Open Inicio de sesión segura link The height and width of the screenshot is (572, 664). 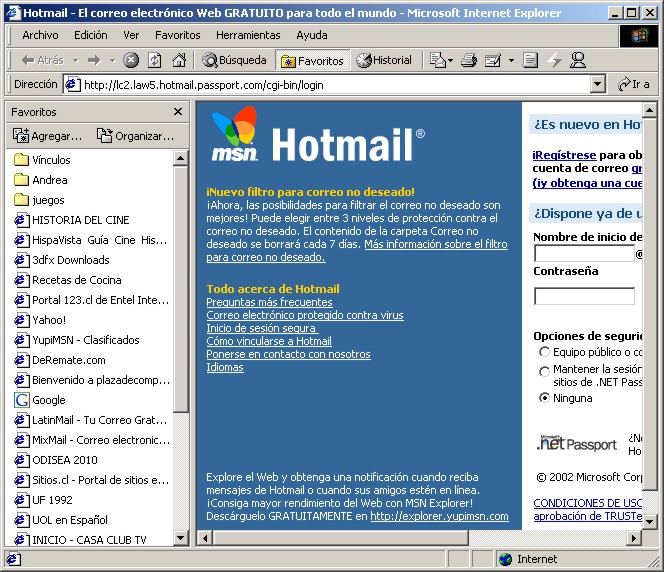coord(262,328)
